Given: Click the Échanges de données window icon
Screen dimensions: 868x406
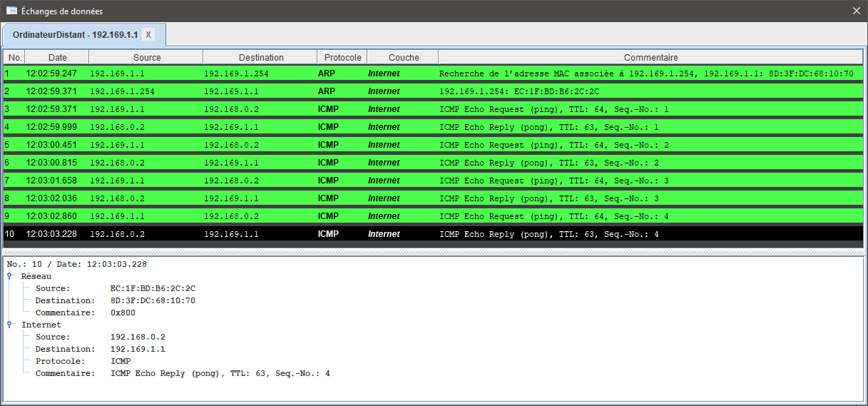Looking at the screenshot, I should 11,11.
